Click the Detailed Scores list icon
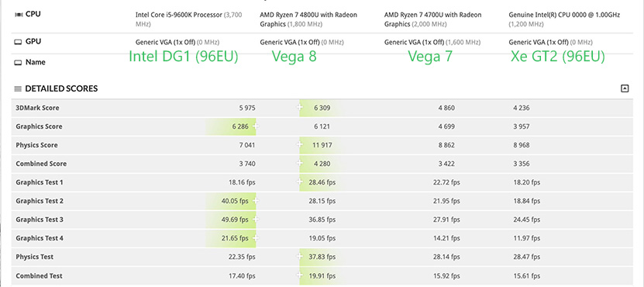 [x=18, y=88]
